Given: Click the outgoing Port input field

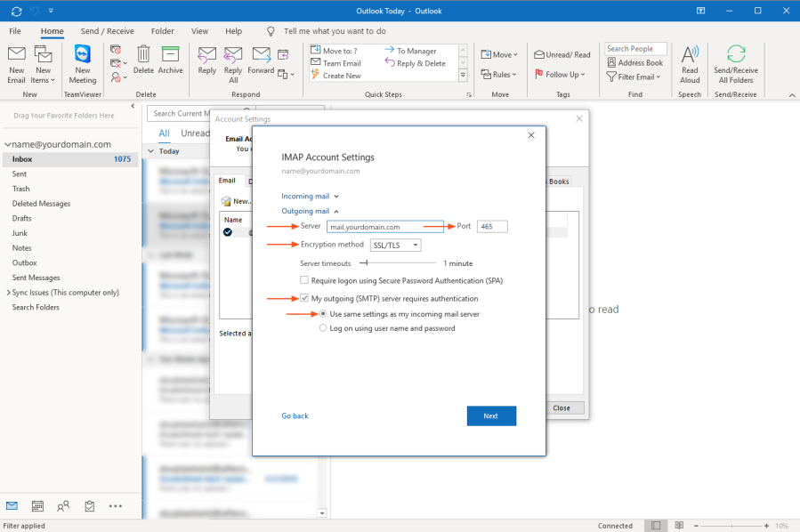Looking at the screenshot, I should click(x=491, y=227).
